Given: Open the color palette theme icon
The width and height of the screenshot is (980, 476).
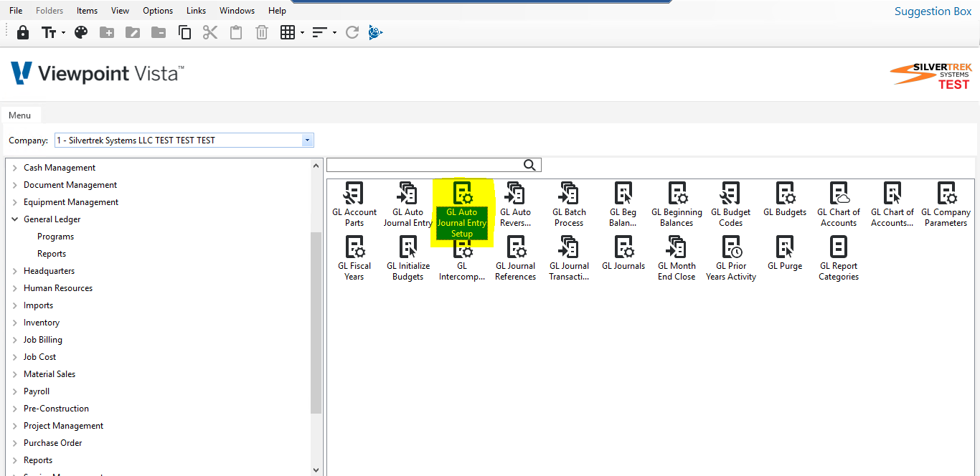Looking at the screenshot, I should point(81,32).
